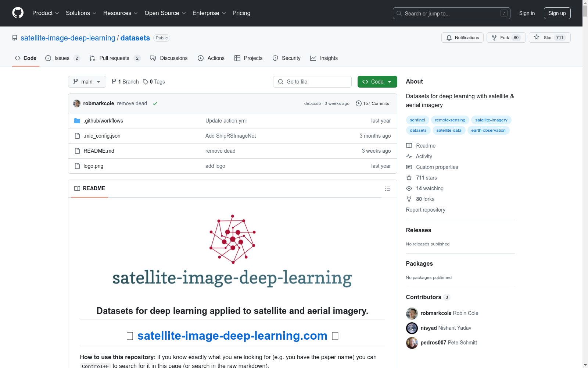
Task: Open the Actions tab
Action: [211, 58]
